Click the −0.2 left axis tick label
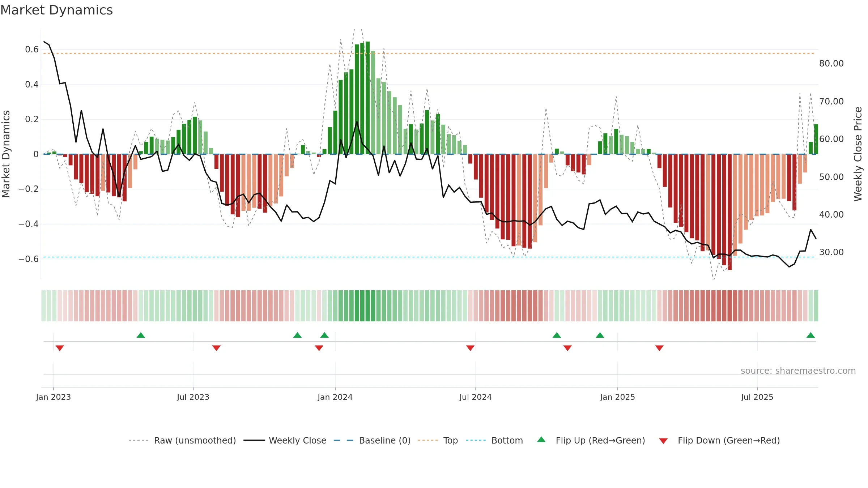 29,189
